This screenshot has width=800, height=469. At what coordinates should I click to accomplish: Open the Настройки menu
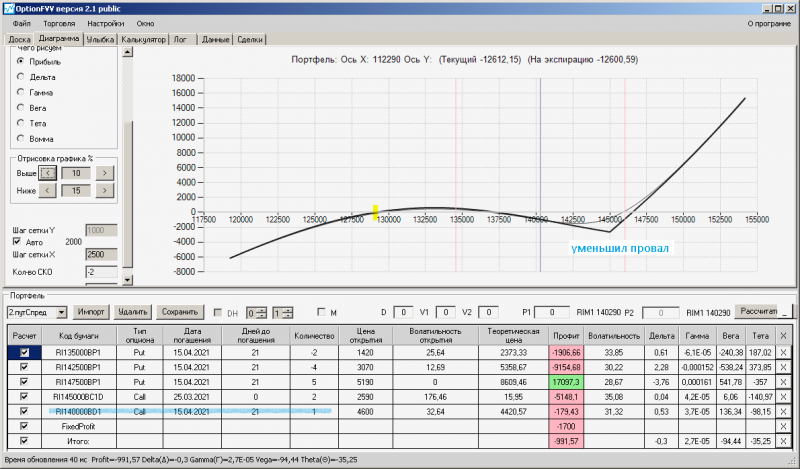[106, 23]
